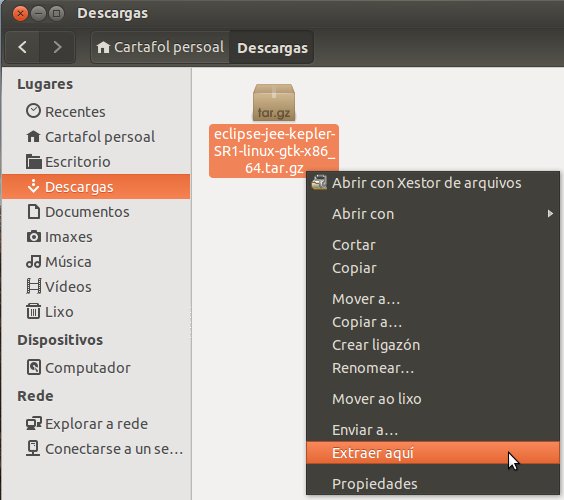This screenshot has width=564, height=500.
Task: Choose Enviar a… menu entry
Action: 433,429
